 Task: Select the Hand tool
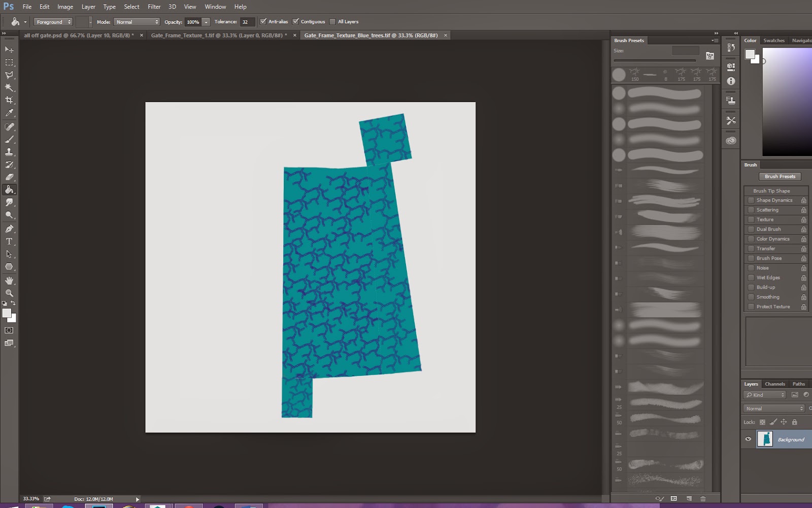pyautogui.click(x=9, y=280)
